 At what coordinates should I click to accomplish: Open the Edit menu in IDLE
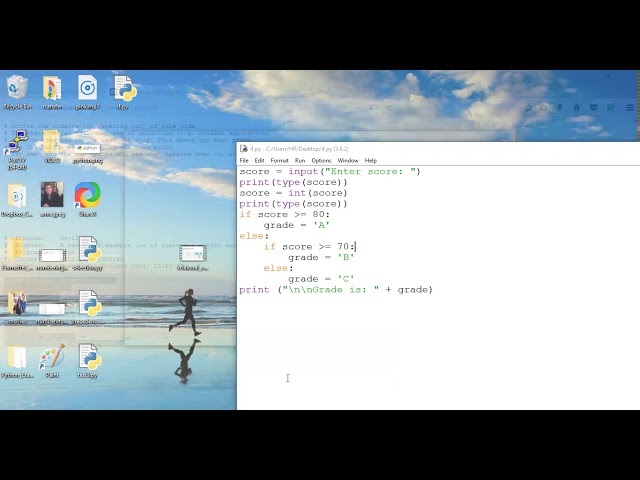click(259, 160)
